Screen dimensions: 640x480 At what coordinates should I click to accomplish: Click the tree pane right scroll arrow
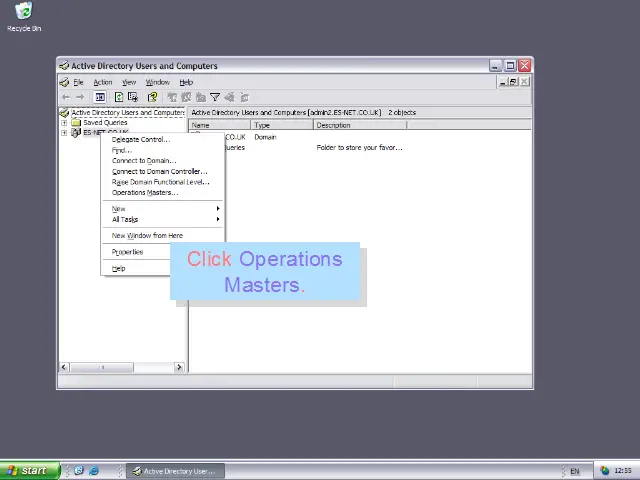point(179,367)
